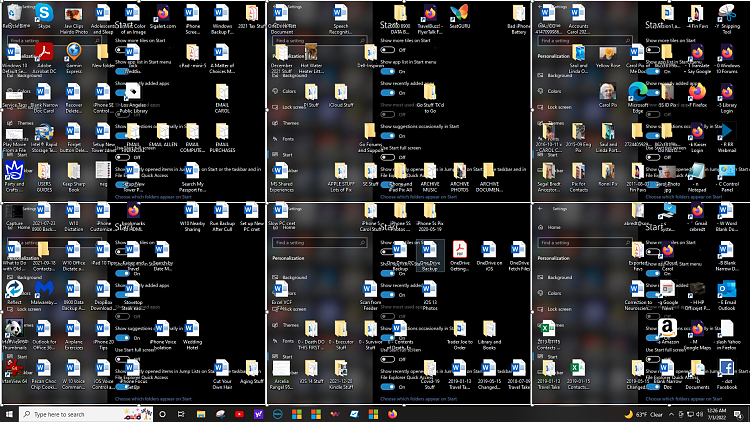Open the Library Login Firefox shortcut

(726, 96)
